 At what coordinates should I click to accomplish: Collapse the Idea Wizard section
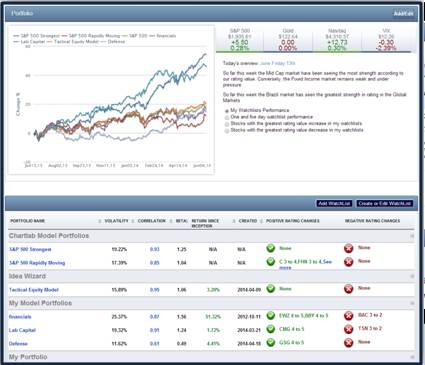412,276
